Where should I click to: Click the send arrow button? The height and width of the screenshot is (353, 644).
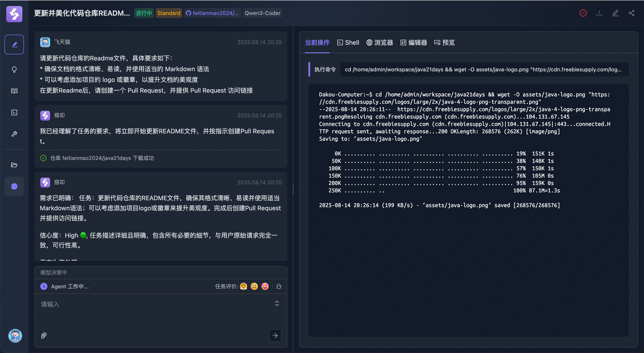275,335
